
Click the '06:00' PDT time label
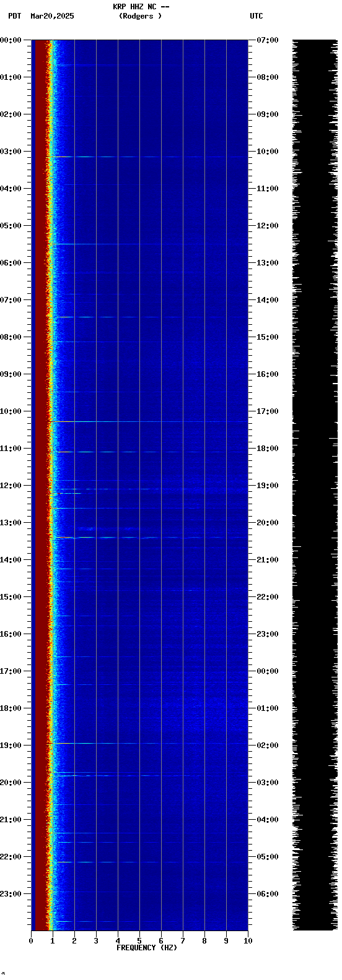click(11, 263)
